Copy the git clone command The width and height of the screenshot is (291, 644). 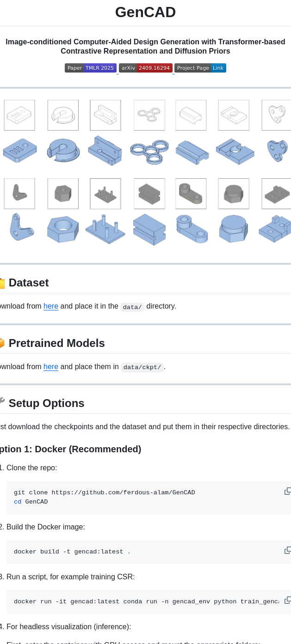click(287, 491)
